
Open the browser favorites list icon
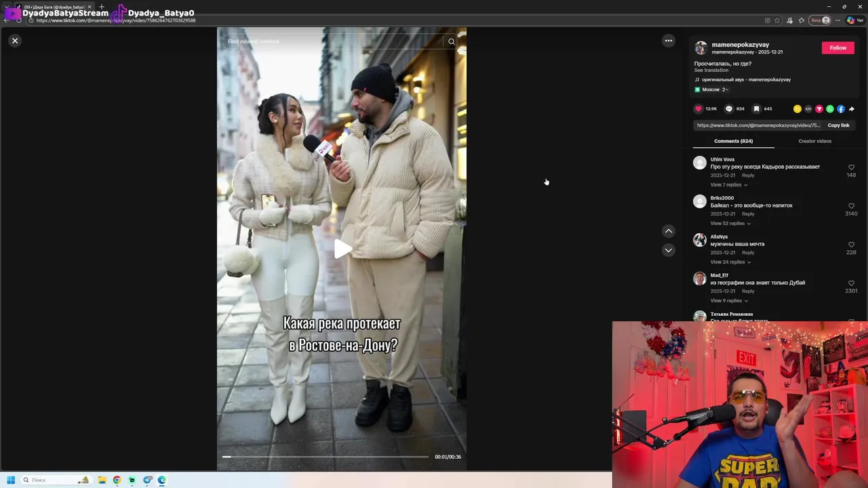[x=800, y=20]
